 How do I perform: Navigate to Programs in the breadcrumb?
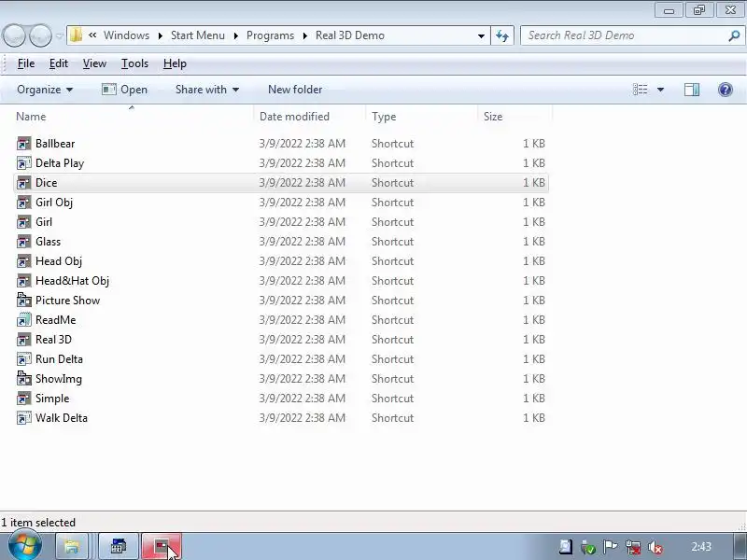[x=270, y=35]
